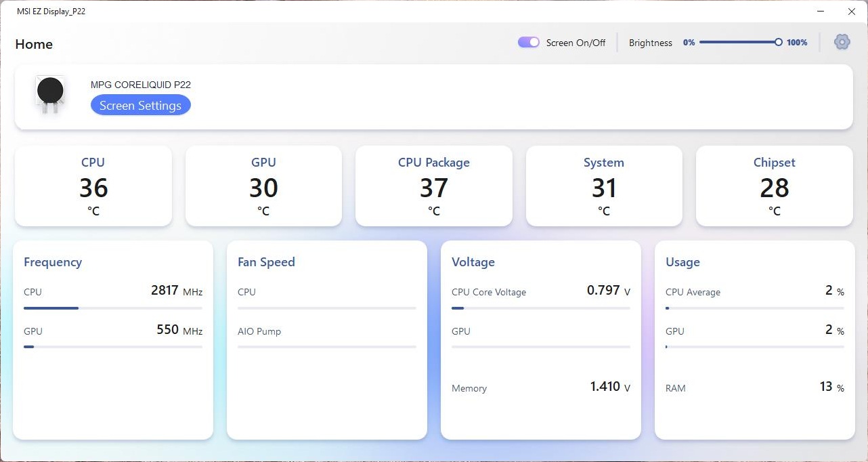Click the 0.797 V core voltage value
868x462 pixels.
tap(609, 291)
